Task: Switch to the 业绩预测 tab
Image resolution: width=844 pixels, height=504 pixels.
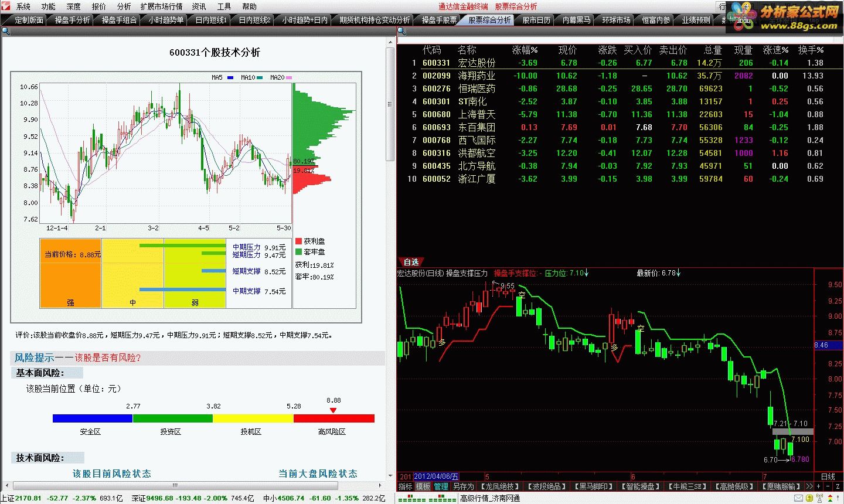Action: tap(696, 20)
